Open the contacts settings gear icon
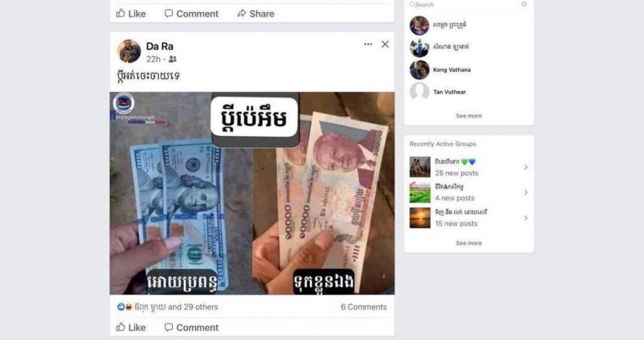644x340 pixels. coord(524,4)
